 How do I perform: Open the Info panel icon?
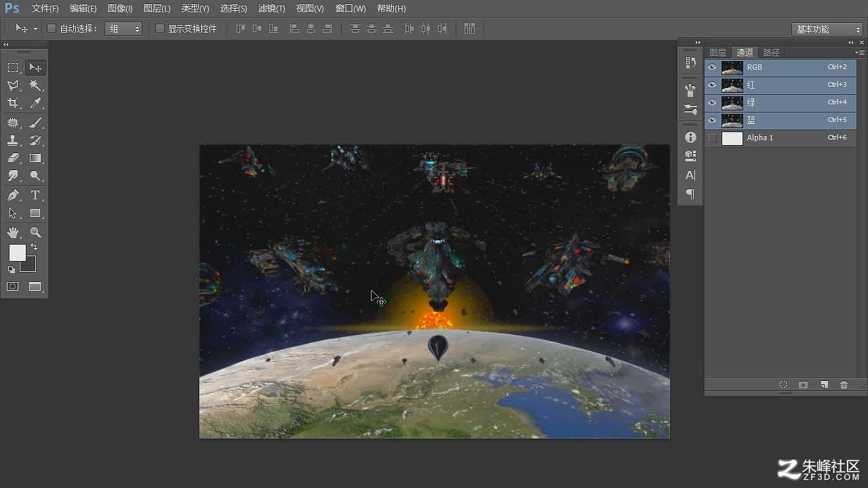point(690,137)
